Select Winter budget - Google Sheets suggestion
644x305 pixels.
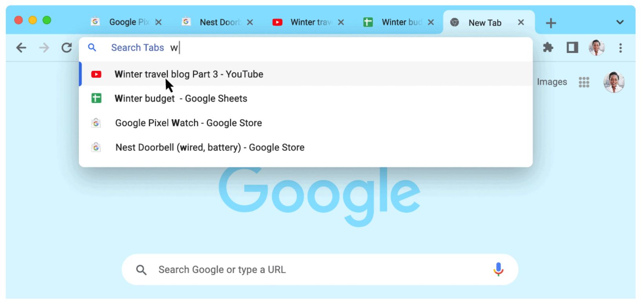click(x=306, y=98)
